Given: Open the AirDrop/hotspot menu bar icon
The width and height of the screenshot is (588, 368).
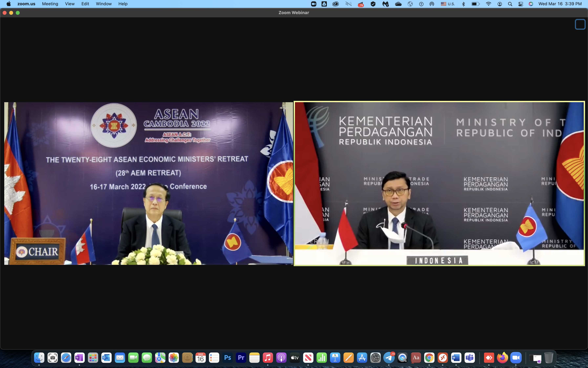Looking at the screenshot, I should coord(432,4).
